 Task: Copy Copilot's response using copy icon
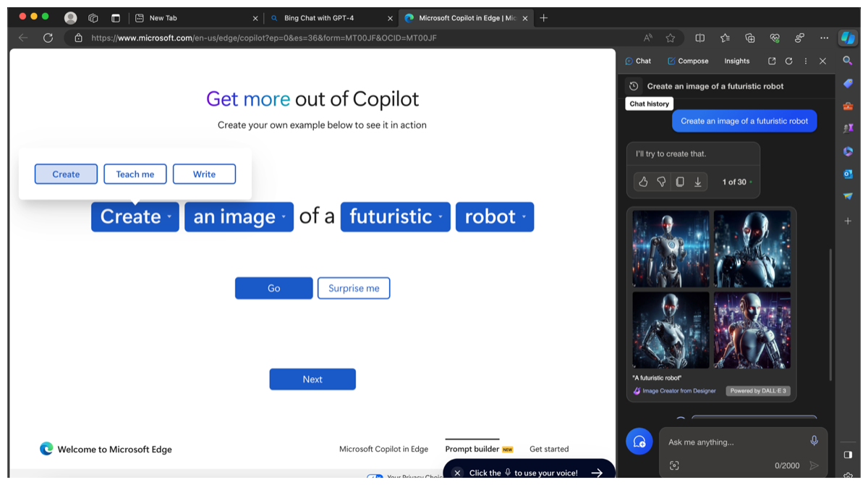pyautogui.click(x=680, y=182)
